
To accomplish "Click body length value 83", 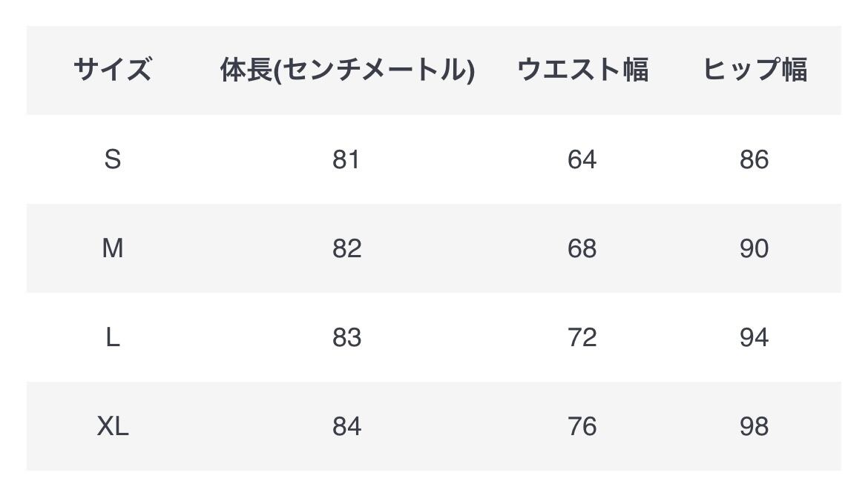I will coord(346,337).
